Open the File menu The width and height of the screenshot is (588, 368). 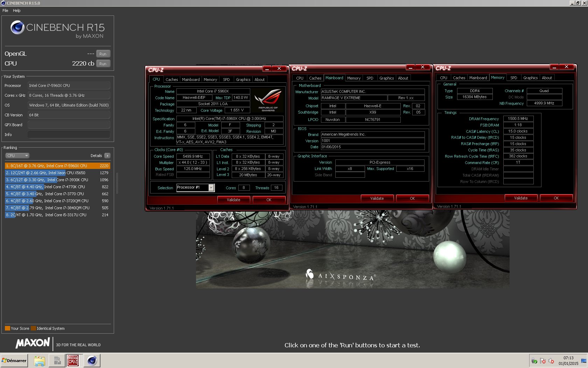coord(5,11)
